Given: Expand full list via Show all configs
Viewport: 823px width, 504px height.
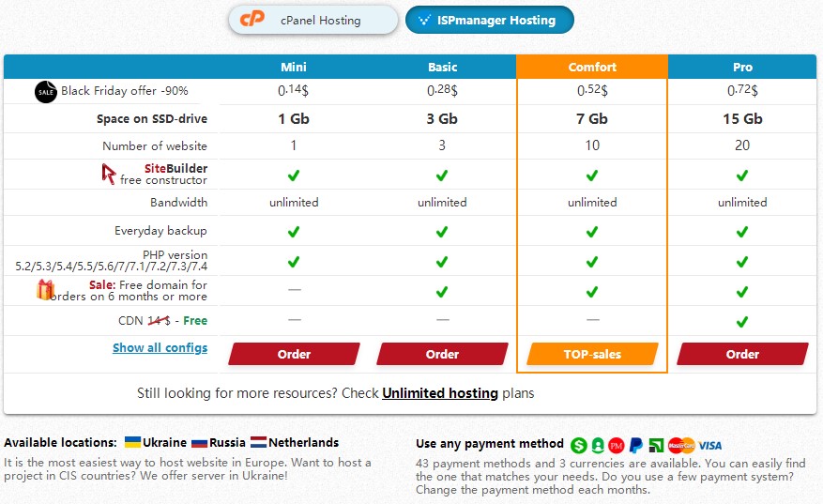Looking at the screenshot, I should tap(160, 347).
